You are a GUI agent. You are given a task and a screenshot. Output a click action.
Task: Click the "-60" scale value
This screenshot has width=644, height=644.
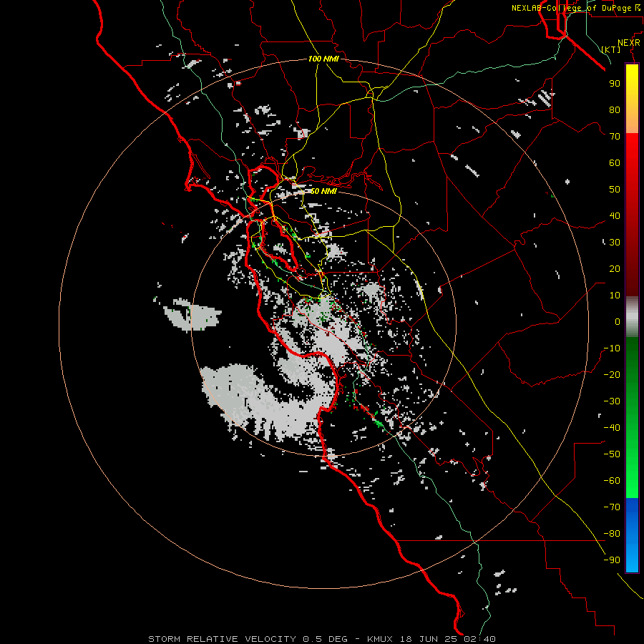tap(612, 481)
